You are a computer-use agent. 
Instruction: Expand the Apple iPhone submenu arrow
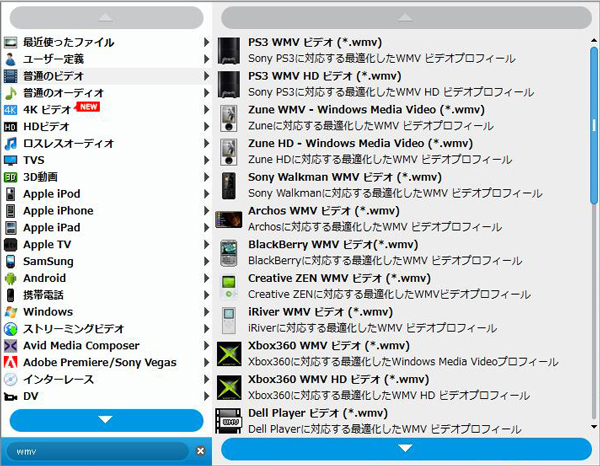pos(206,211)
